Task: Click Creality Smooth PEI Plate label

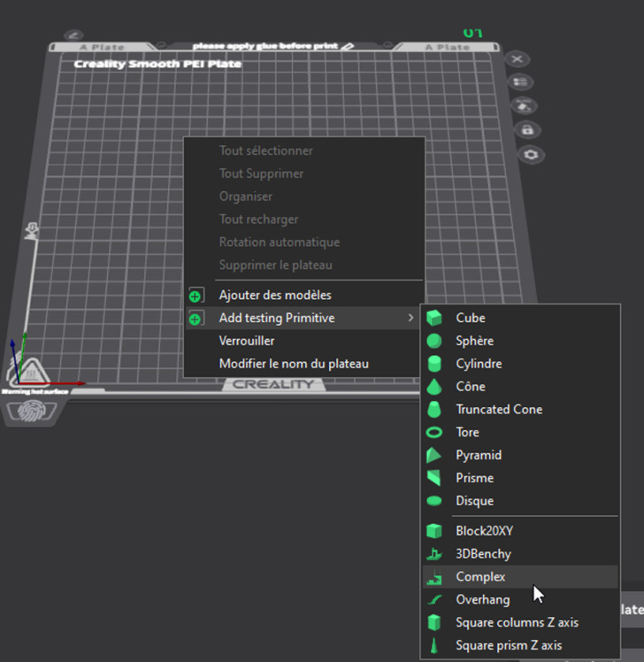Action: pyautogui.click(x=157, y=65)
